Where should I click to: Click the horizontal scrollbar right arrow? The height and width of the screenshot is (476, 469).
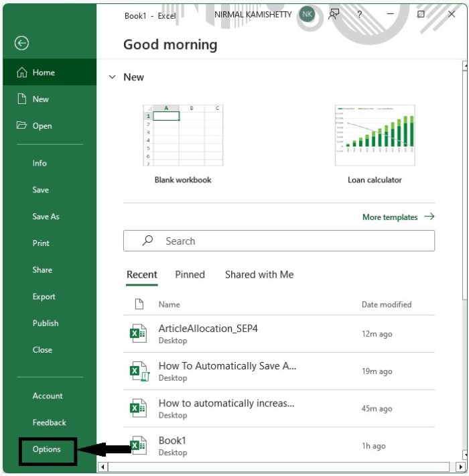pos(460,467)
